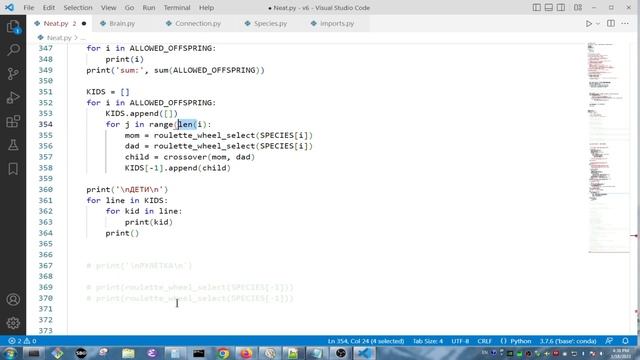Screen dimensions: 640x360
Task: Open the Bookmarks view in activity bar
Action: click(13, 169)
